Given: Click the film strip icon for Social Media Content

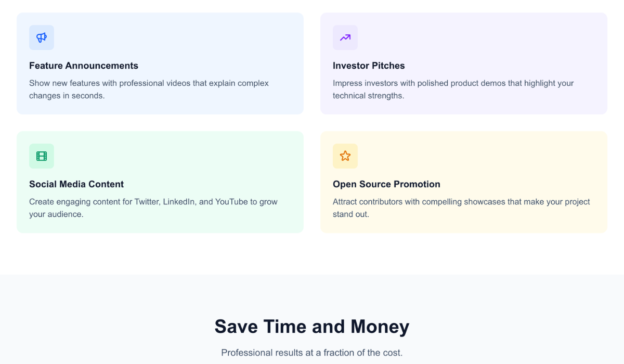Looking at the screenshot, I should pyautogui.click(x=42, y=156).
